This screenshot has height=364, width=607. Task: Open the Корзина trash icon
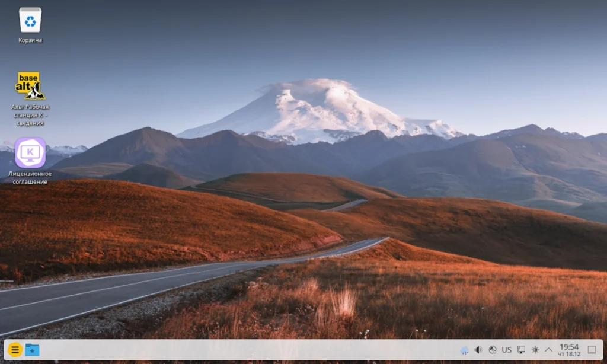click(x=30, y=20)
